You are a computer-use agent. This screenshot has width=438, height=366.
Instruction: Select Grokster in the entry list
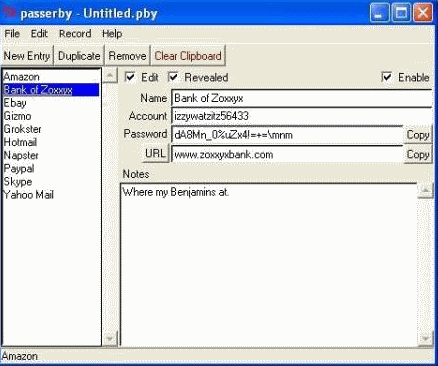pos(51,129)
